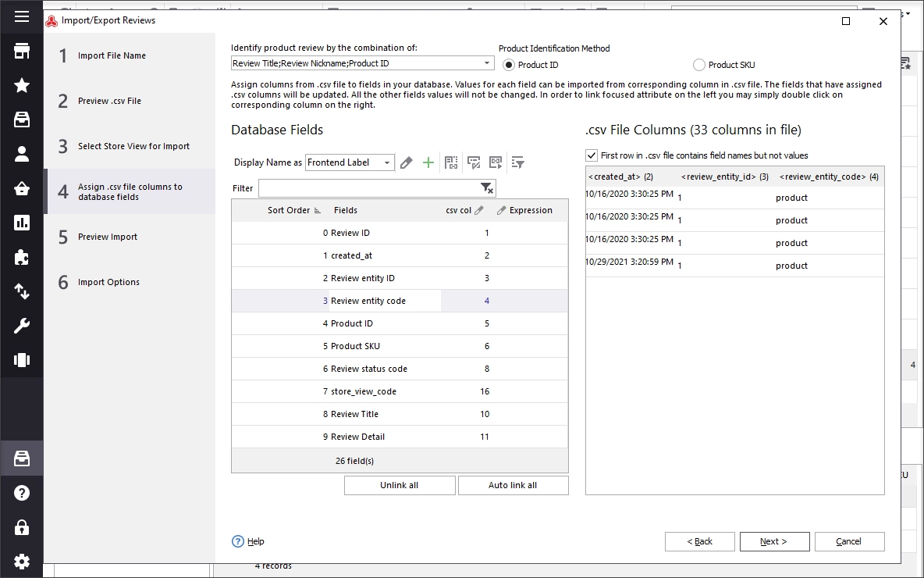This screenshot has width=924, height=578.
Task: Go to step 4 Assign .csv file columns
Action: (x=129, y=191)
